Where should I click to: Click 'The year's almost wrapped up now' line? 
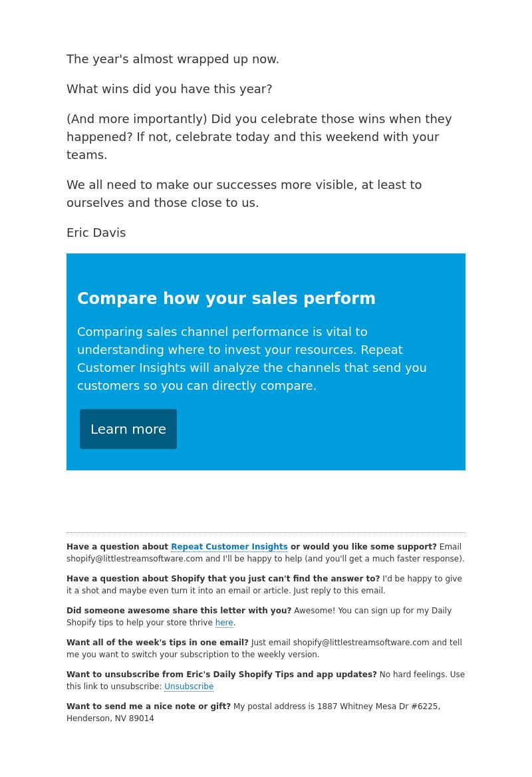[173, 59]
